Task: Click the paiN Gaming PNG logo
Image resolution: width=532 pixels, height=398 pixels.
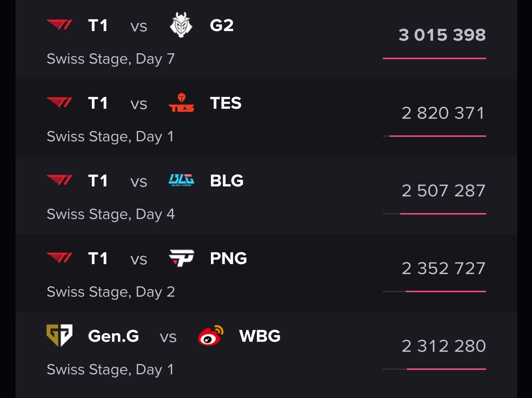Action: pyautogui.click(x=181, y=258)
